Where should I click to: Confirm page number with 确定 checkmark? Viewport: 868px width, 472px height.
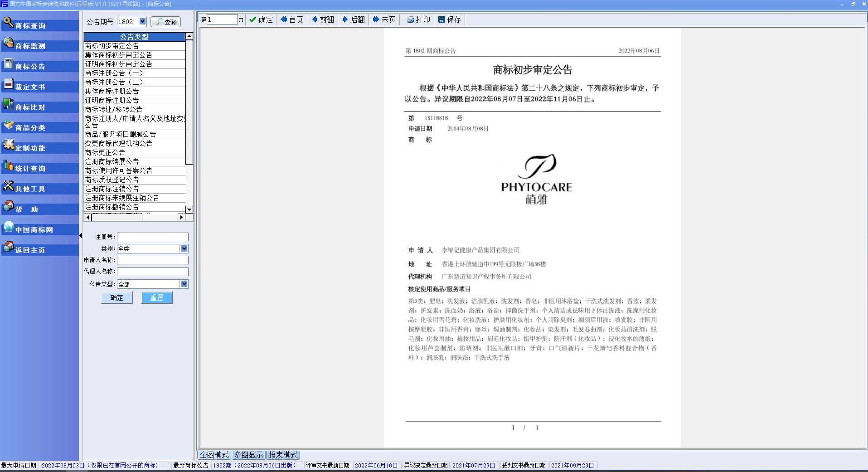[261, 19]
